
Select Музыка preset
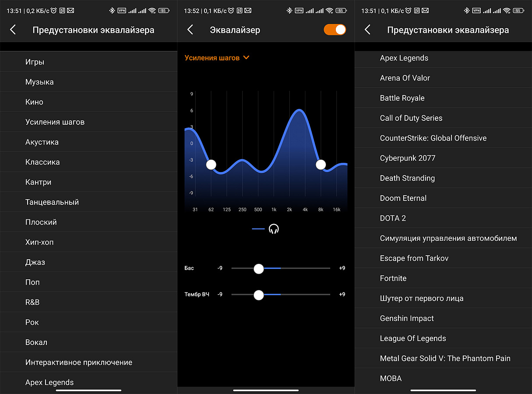88,82
